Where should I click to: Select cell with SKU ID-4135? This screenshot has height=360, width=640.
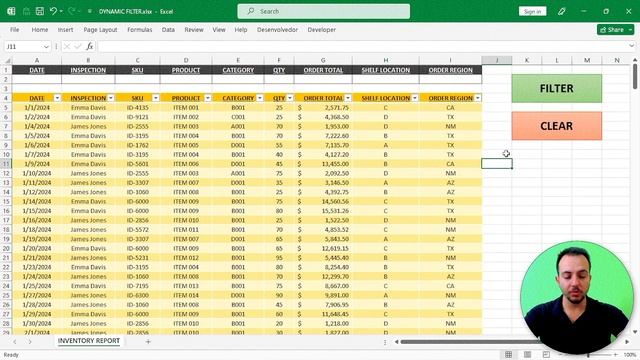[x=138, y=107]
